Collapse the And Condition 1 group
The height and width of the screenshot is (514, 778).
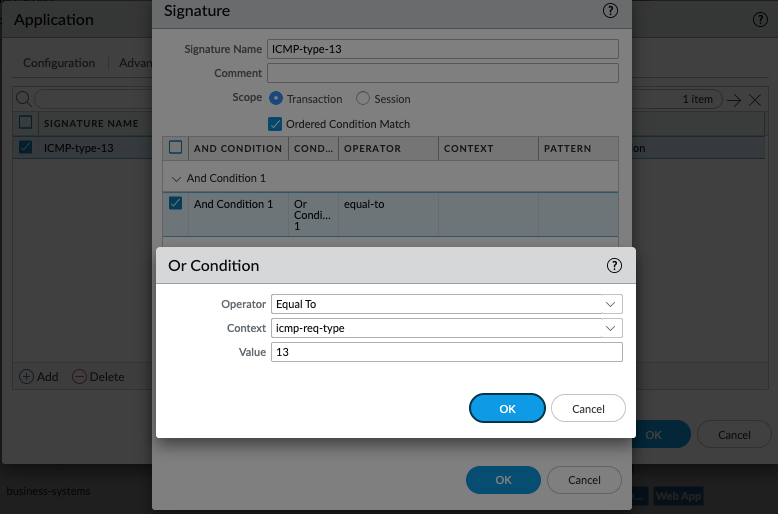click(177, 178)
